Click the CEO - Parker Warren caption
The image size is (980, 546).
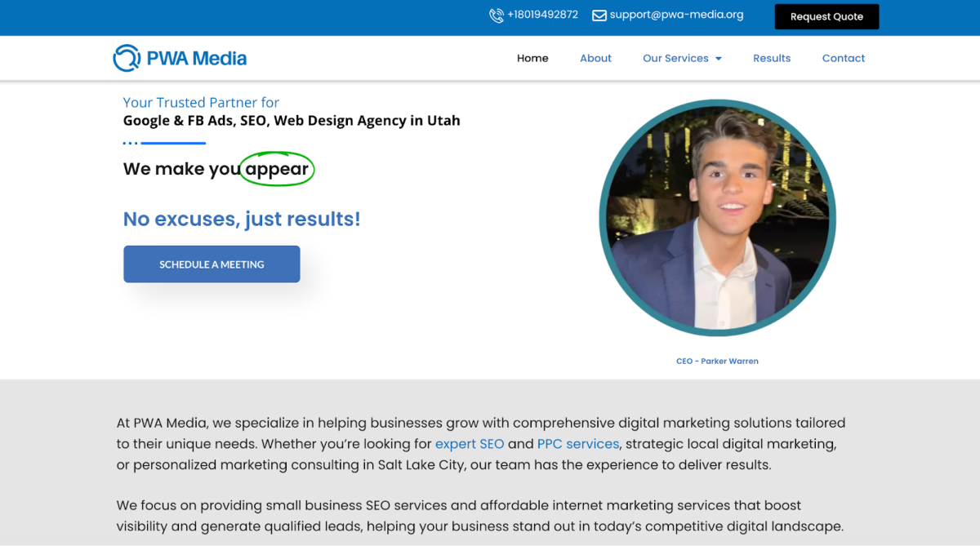point(717,361)
